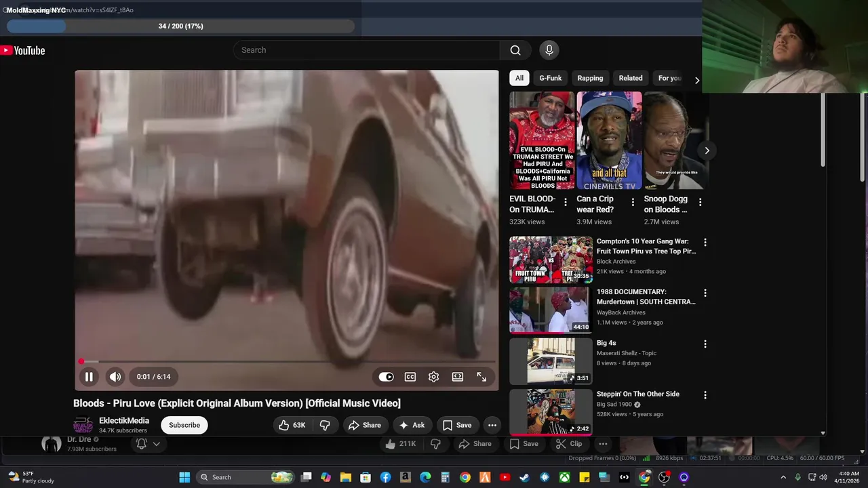Open Compton's 10 Year Gang War video title
Image resolution: width=868 pixels, height=488 pixels.
pos(646,246)
